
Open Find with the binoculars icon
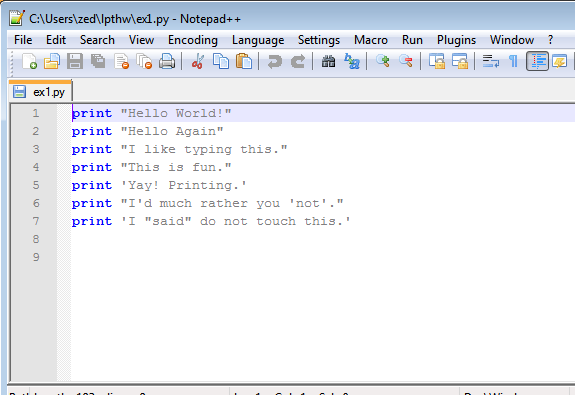(328, 61)
